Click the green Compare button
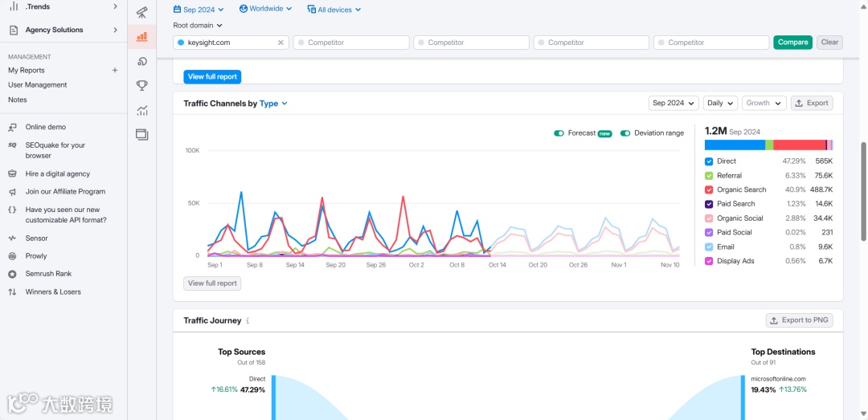This screenshot has width=868, height=420. 792,43
